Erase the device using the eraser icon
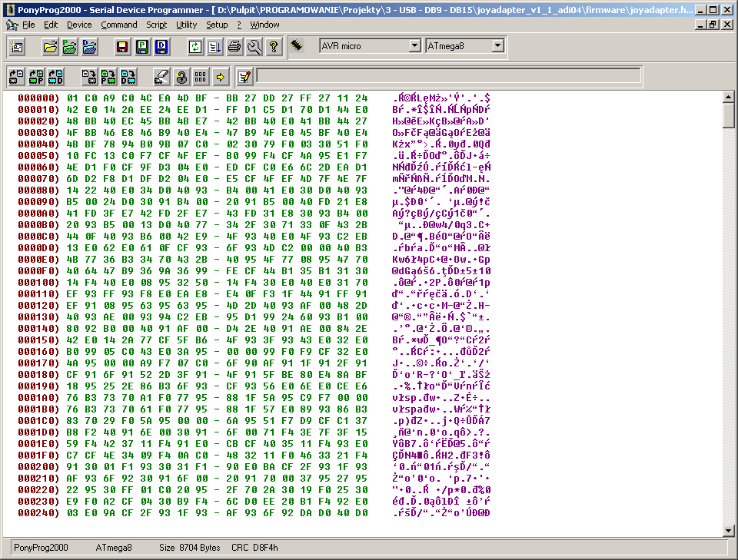 (x=161, y=77)
